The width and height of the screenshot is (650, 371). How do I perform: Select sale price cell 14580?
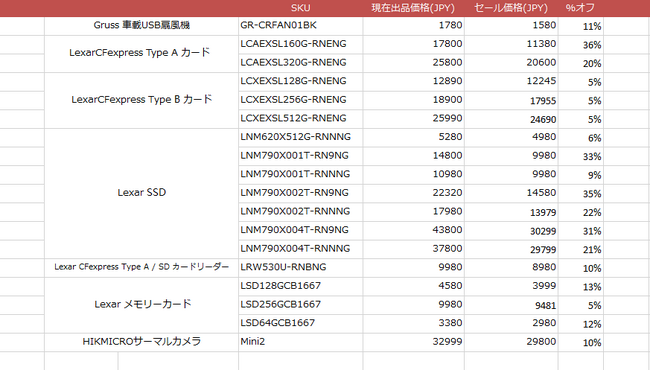(x=511, y=193)
